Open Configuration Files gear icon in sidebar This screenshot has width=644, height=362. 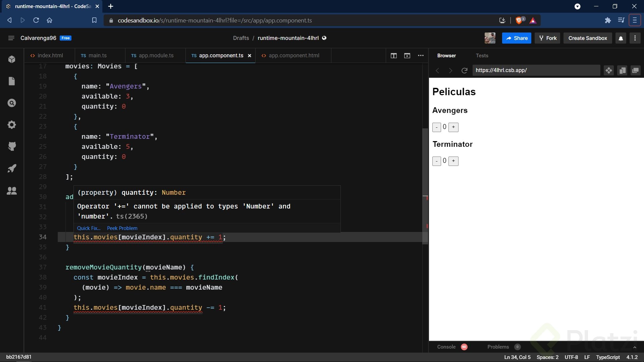pyautogui.click(x=12, y=125)
